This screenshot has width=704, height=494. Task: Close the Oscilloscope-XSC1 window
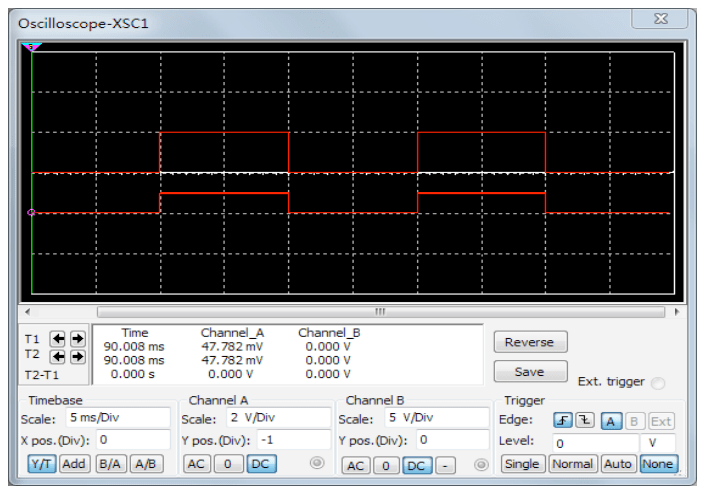(660, 19)
